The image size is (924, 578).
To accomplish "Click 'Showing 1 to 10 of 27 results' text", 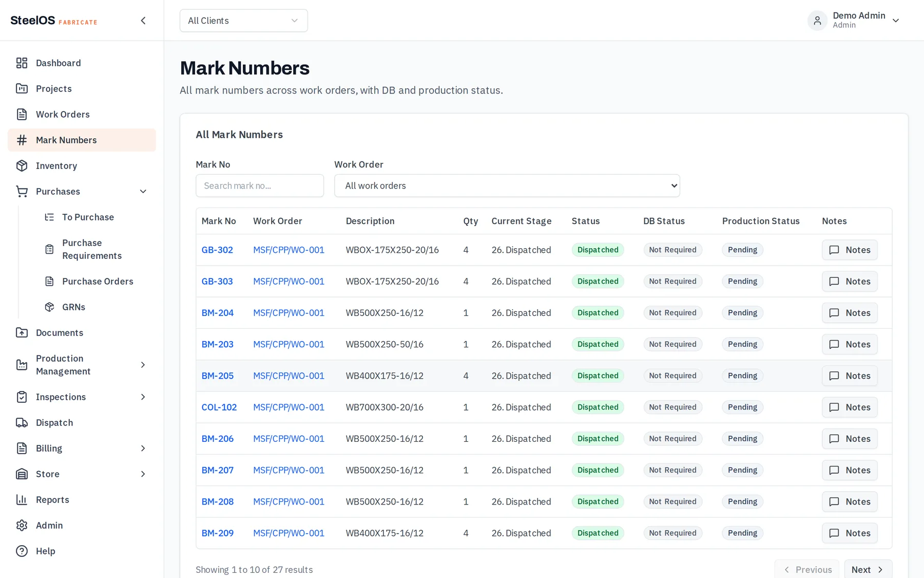I will pos(254,570).
